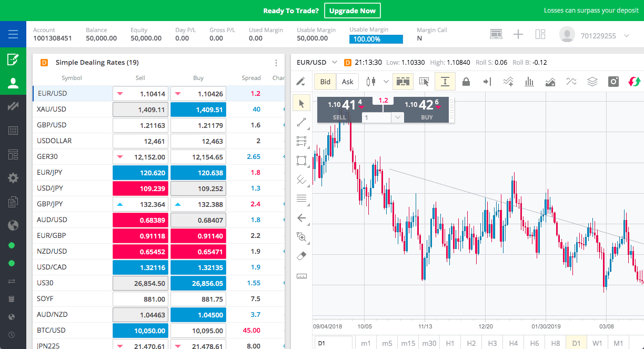The width and height of the screenshot is (644, 349).
Task: Click the lock icon in chart toolbar
Action: click(x=466, y=82)
